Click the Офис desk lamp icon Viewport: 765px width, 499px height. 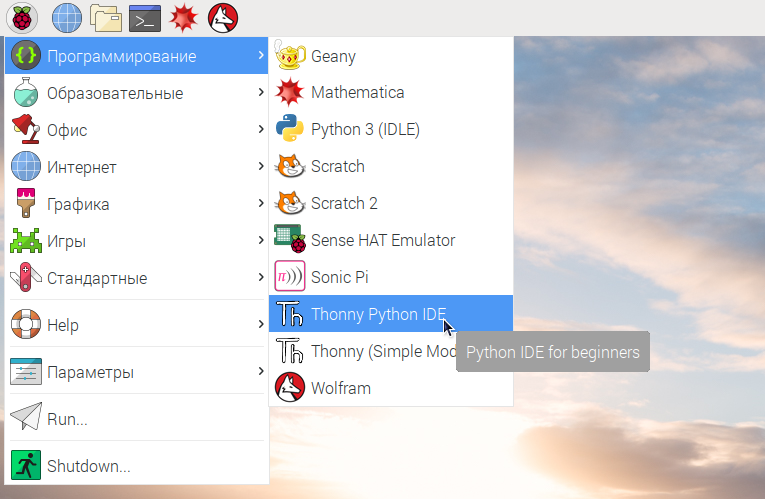click(26, 129)
